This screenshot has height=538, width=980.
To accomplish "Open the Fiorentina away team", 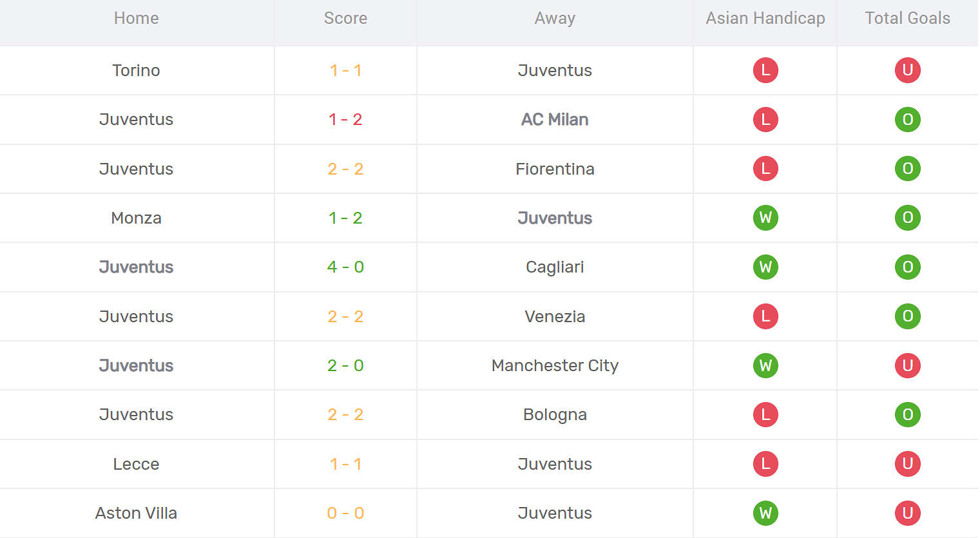I will click(x=555, y=169).
